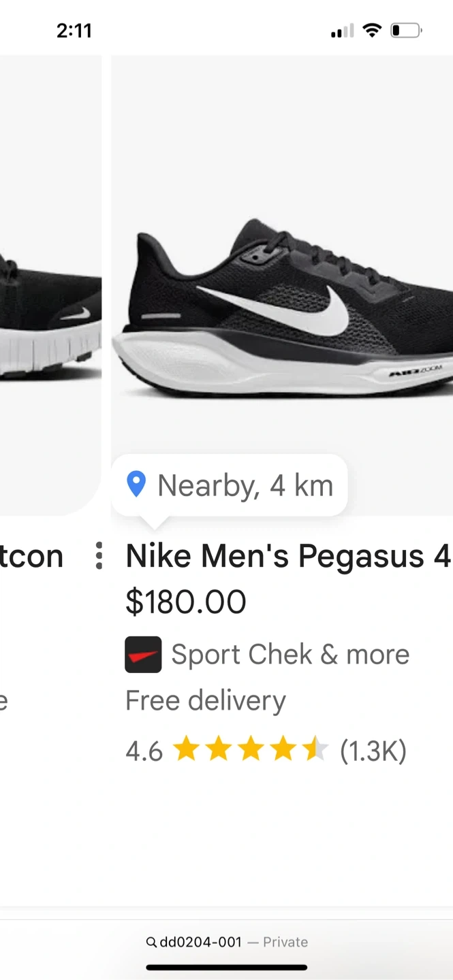Tap the battery indicator icon

point(406,31)
